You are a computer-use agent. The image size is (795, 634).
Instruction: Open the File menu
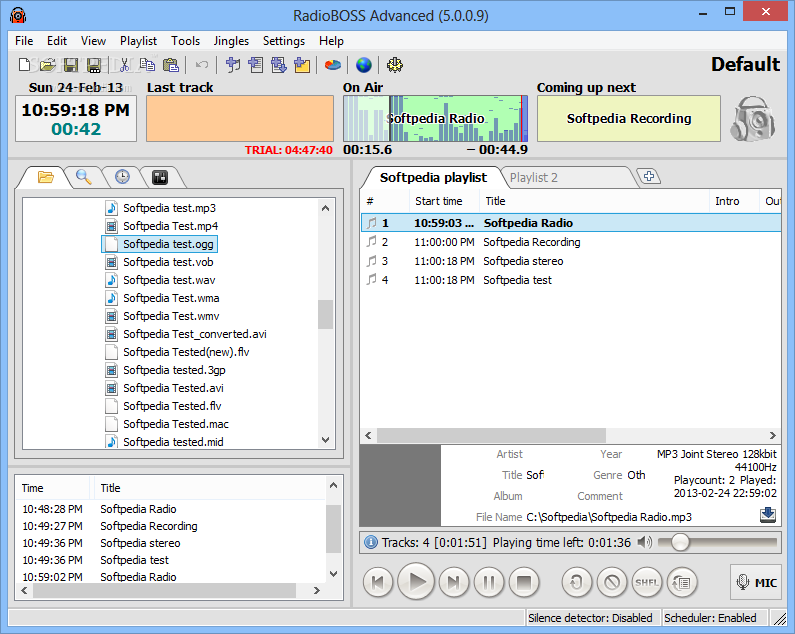24,41
